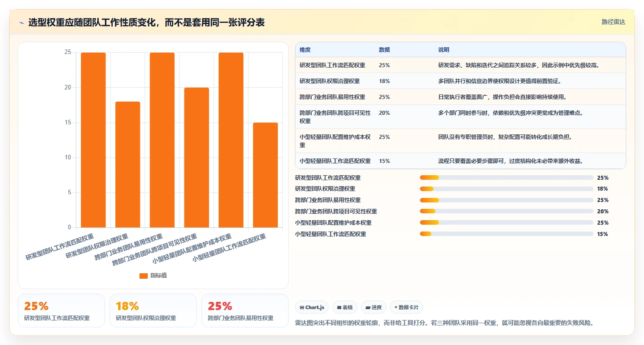Select the 表格 chip

pyautogui.click(x=345, y=307)
